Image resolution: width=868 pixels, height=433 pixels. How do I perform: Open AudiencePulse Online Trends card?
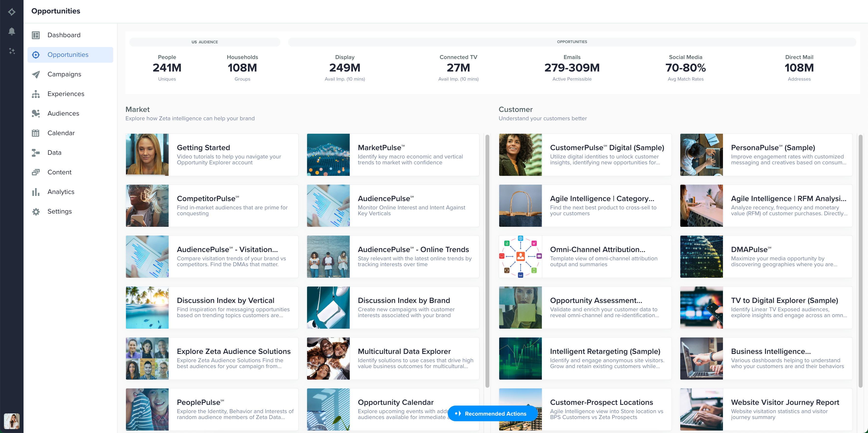pos(393,257)
